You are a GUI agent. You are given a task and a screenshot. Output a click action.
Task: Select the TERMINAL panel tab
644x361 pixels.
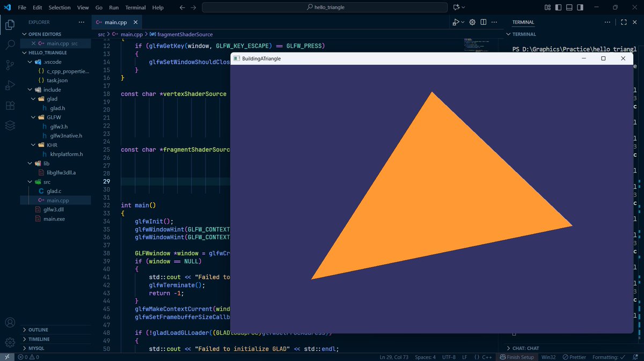coord(523,22)
